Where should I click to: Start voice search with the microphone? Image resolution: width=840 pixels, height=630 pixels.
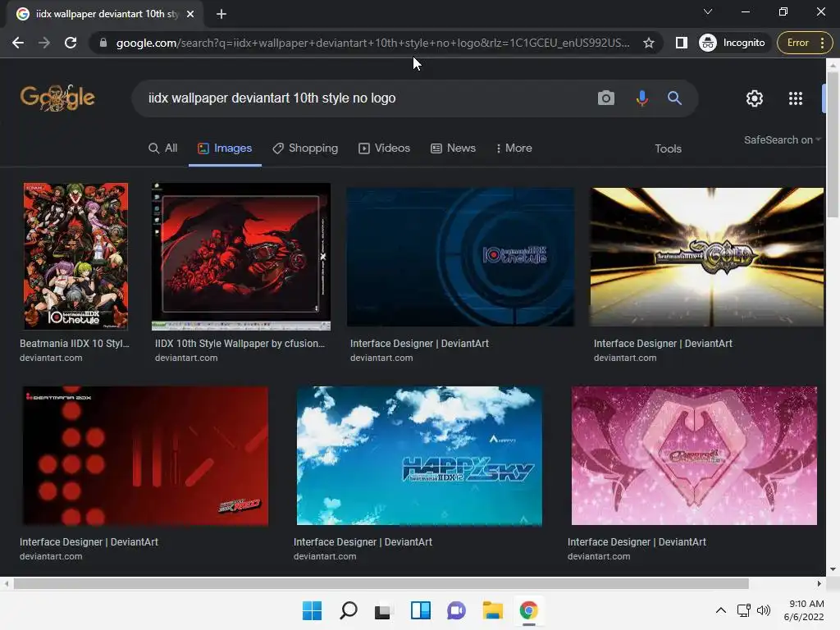click(641, 98)
